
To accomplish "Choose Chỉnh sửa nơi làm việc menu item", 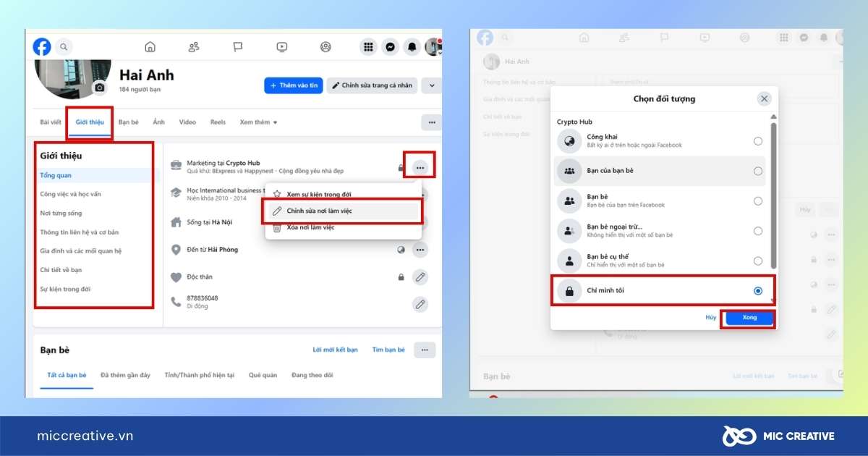I will click(344, 211).
